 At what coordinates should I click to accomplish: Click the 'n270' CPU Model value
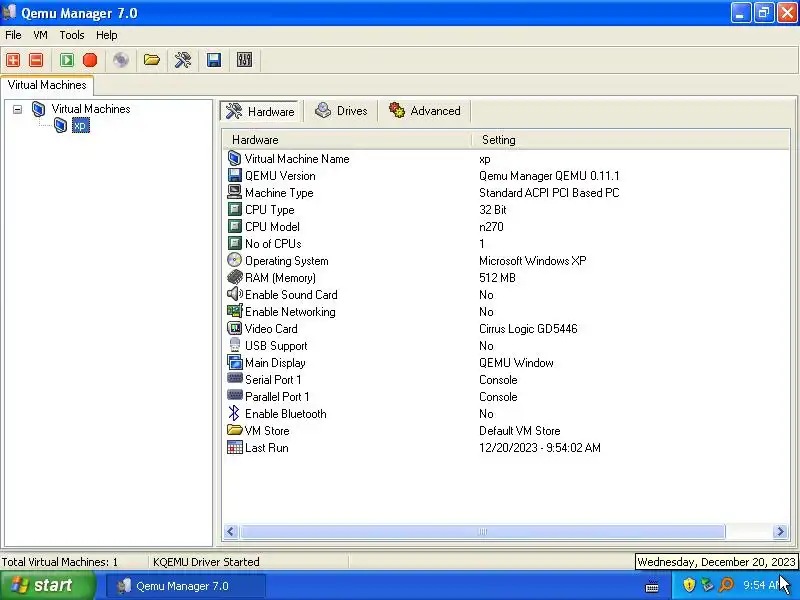coord(491,227)
